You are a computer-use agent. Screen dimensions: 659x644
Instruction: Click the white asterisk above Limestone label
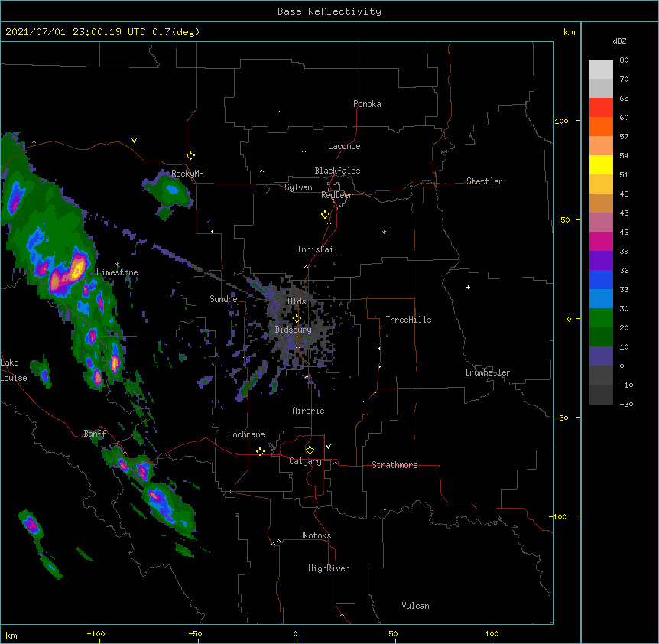coord(118,265)
